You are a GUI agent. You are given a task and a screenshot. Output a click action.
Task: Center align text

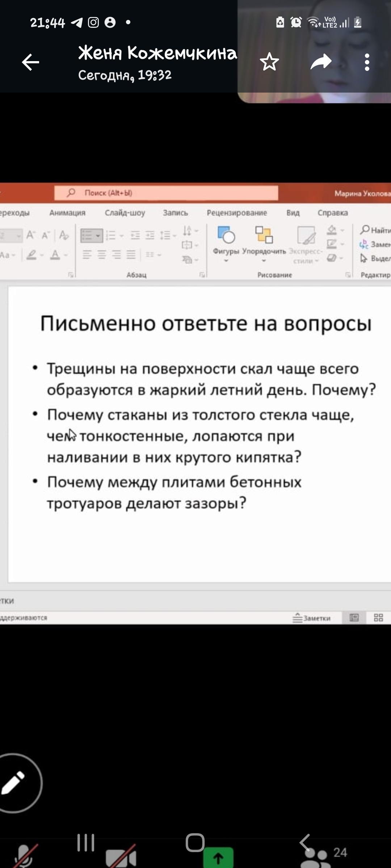coord(102,255)
